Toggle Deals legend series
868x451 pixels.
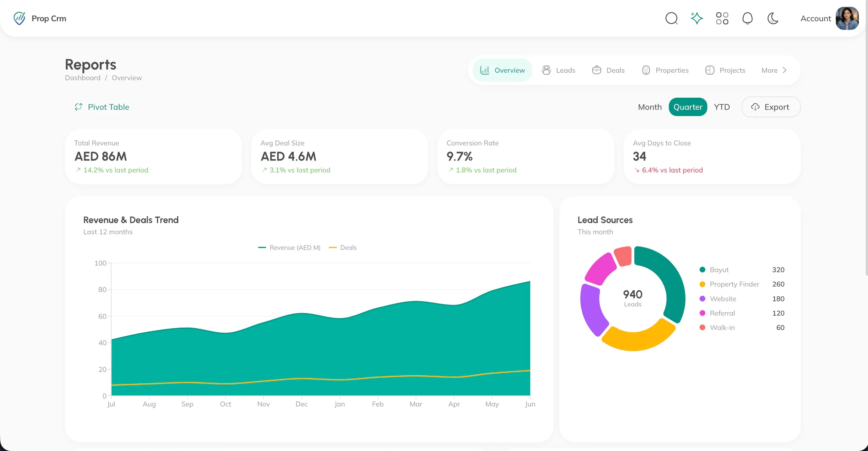click(342, 248)
